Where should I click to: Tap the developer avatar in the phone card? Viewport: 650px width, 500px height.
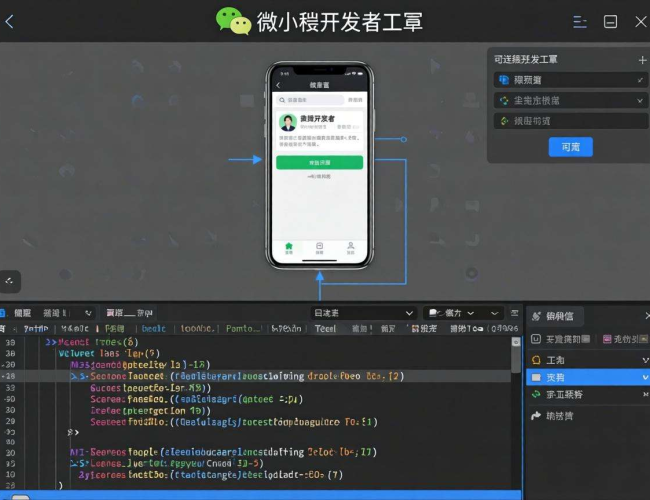click(288, 122)
